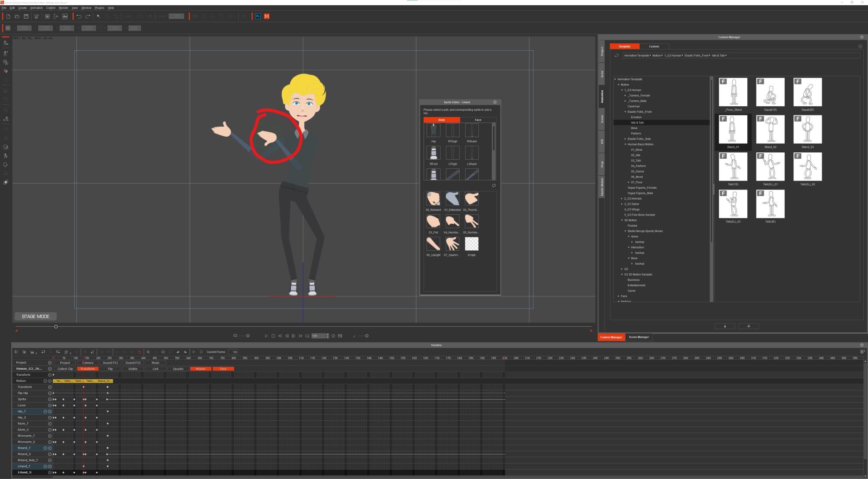Collapse Animation Template tree node
Image resolution: width=868 pixels, height=479 pixels.
615,79
